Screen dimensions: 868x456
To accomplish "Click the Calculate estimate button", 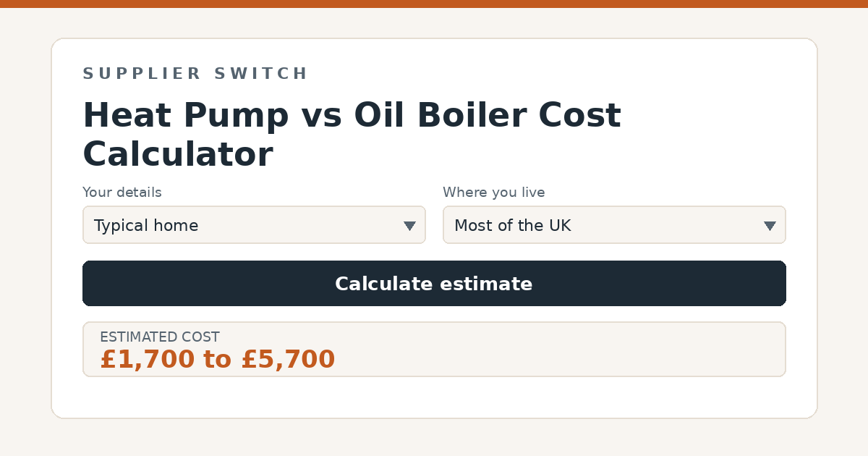I will [x=434, y=284].
